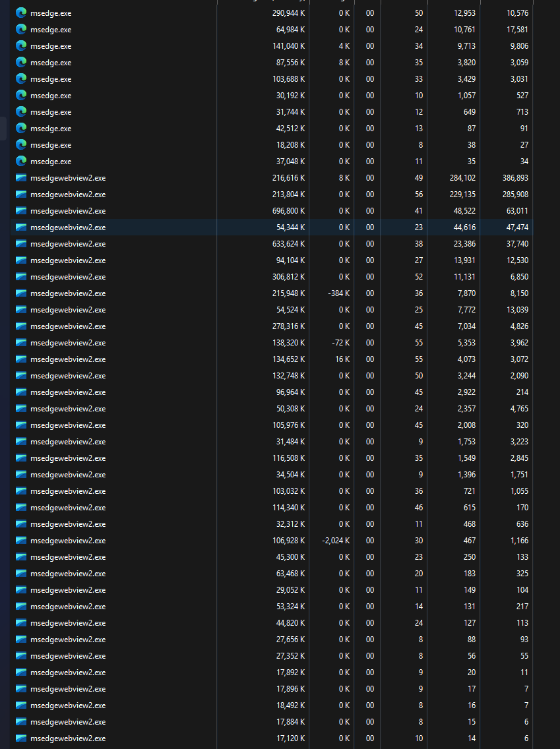The image size is (560, 749).
Task: Select the 50,308 K memory cell
Action: click(x=290, y=408)
